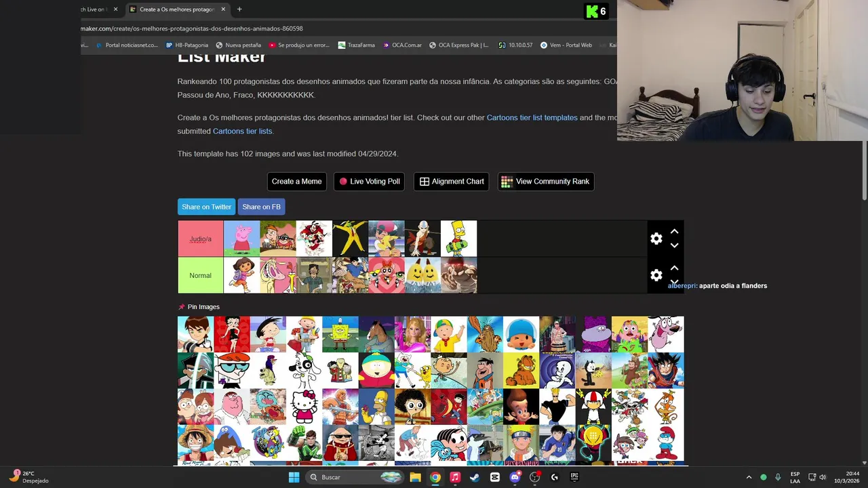The height and width of the screenshot is (488, 868).
Task: Pick the Johnny Bravo image from the pool
Action: click(557, 407)
